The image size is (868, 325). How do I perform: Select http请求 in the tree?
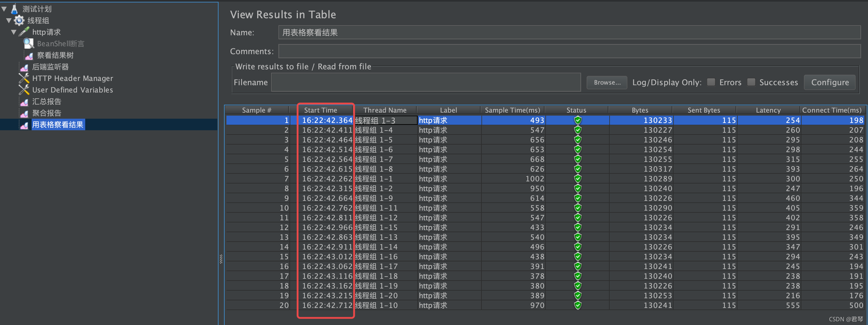click(x=47, y=32)
